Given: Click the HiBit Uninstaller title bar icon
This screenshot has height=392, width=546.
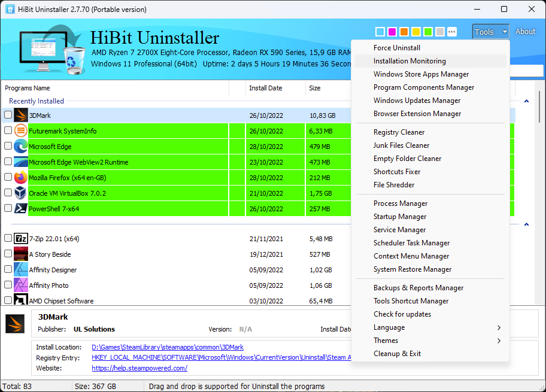Looking at the screenshot, I should coord(10,9).
